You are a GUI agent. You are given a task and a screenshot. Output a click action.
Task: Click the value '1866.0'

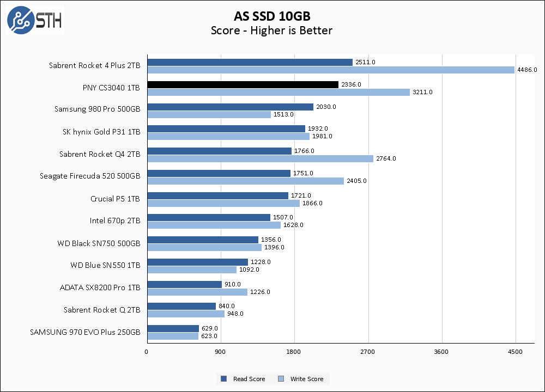pyautogui.click(x=312, y=203)
